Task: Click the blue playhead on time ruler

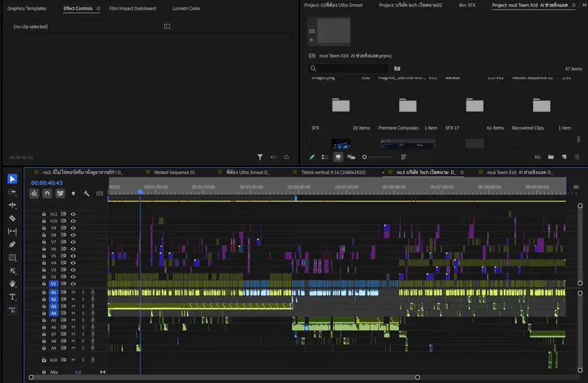Action: pos(140,191)
